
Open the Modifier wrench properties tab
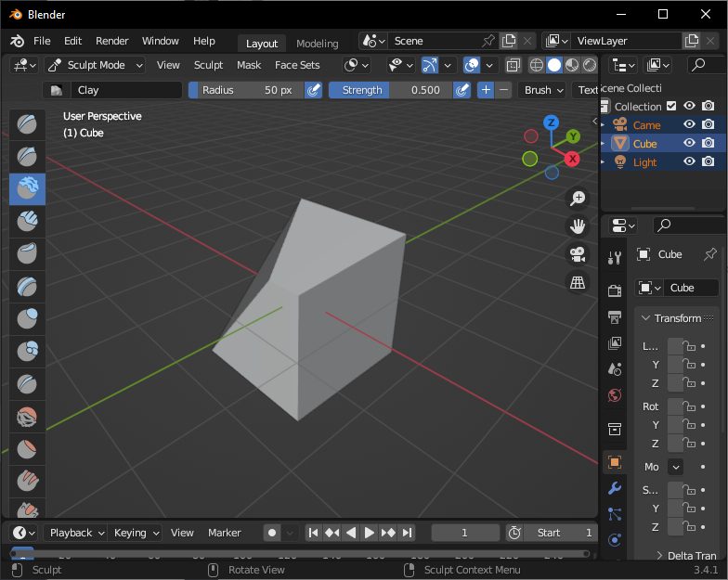(x=614, y=488)
